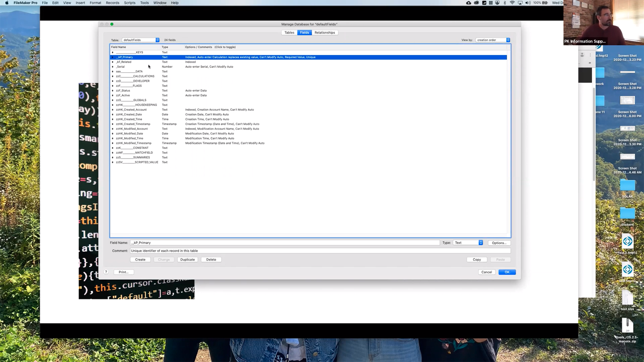Open the Format menu
644x362 pixels.
pyautogui.click(x=95, y=3)
